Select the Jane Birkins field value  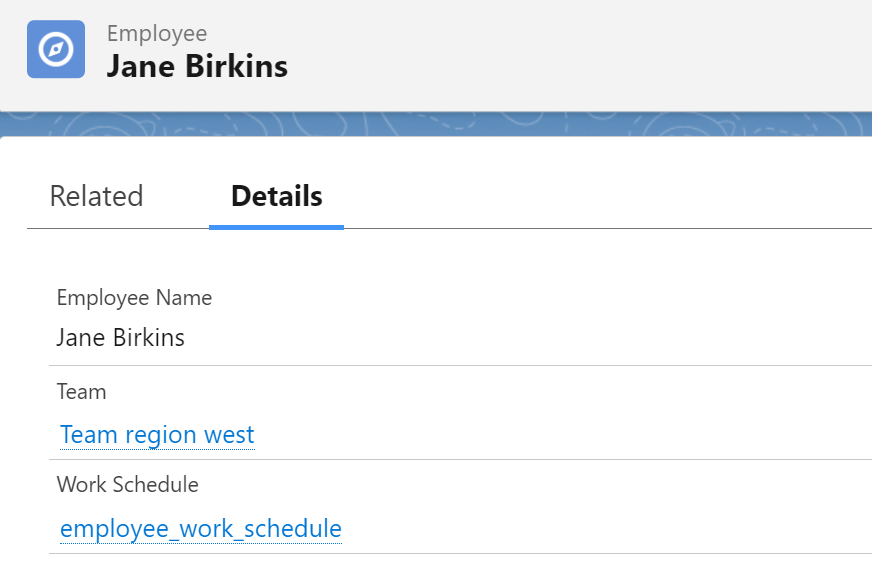(x=120, y=337)
